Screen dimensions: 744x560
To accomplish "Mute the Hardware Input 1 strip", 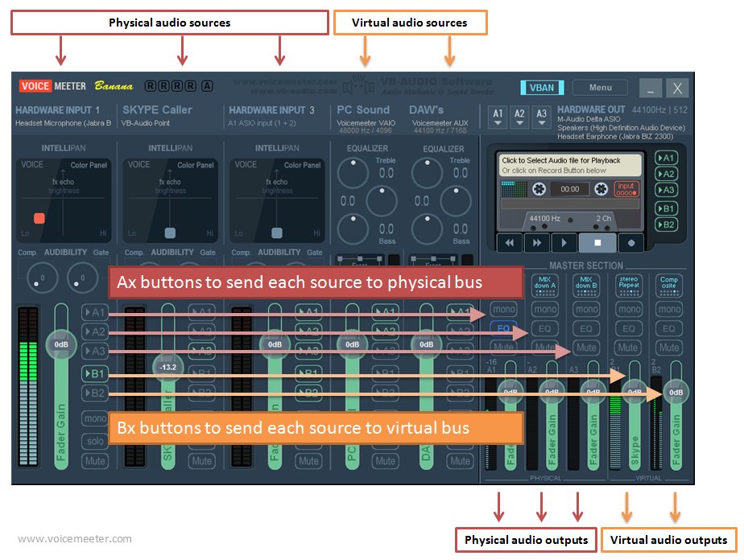I will point(95,461).
